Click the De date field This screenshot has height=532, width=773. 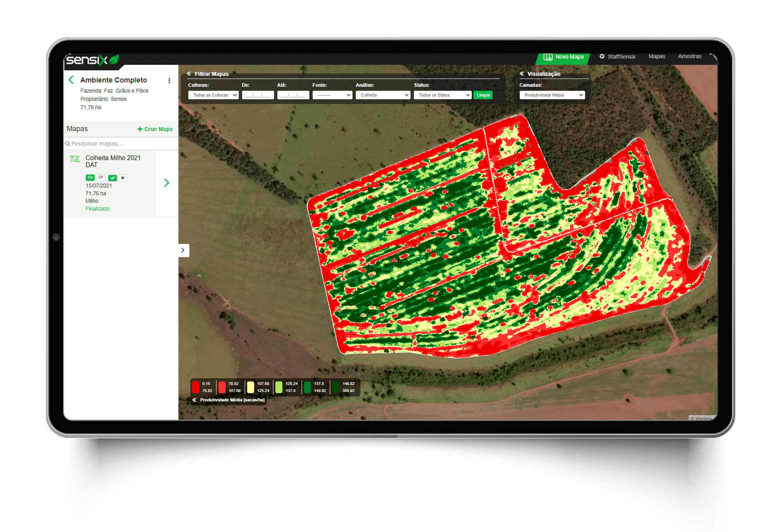[258, 95]
